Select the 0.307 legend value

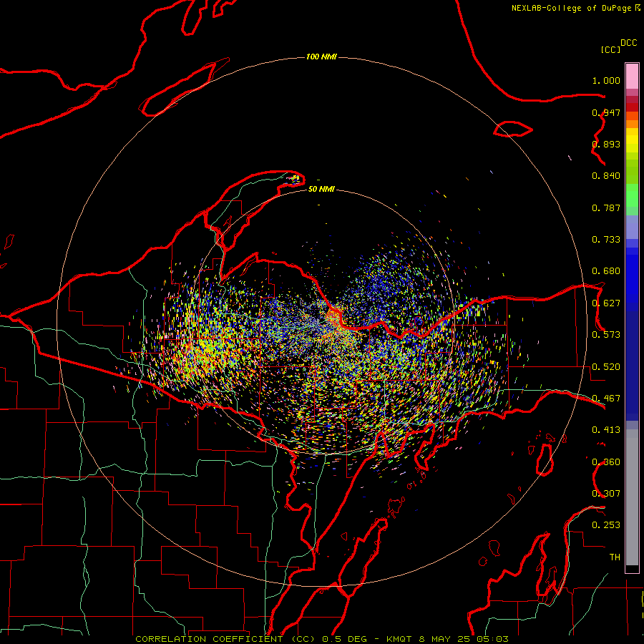(606, 494)
